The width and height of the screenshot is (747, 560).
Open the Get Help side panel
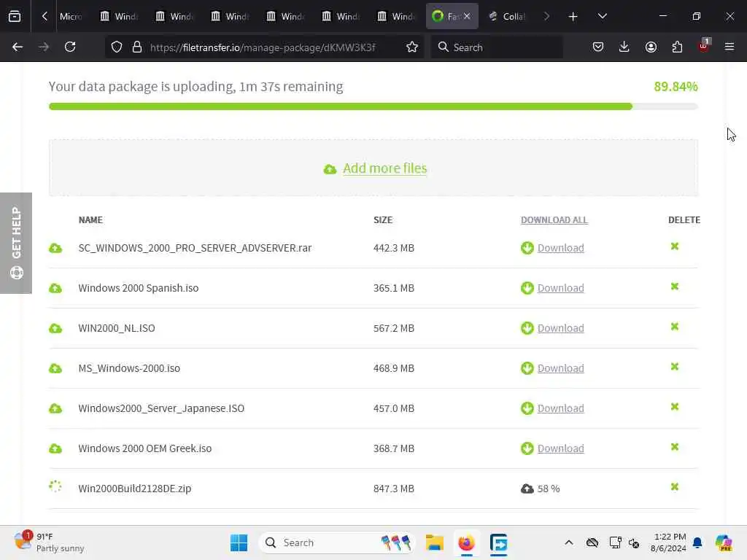click(x=16, y=243)
